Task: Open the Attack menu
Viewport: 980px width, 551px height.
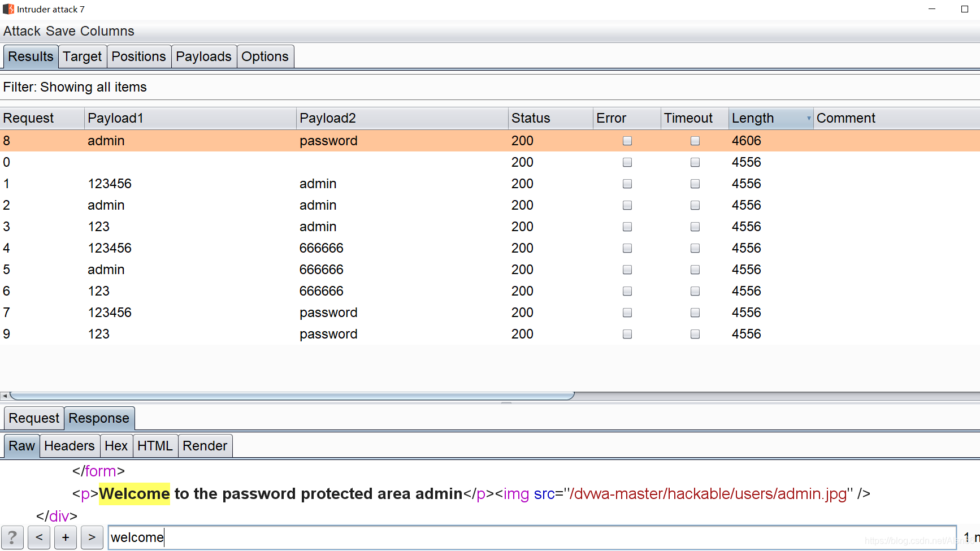Action: [22, 31]
